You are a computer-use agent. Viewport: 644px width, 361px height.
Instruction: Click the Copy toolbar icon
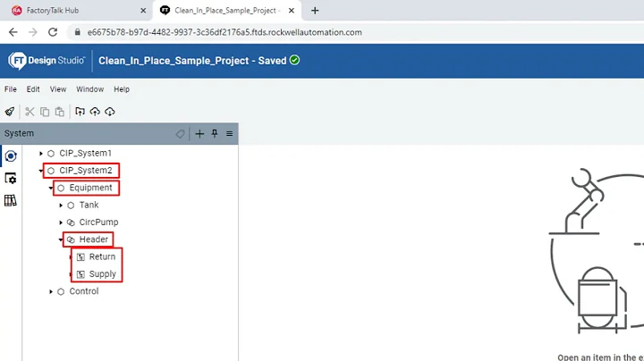(x=45, y=112)
